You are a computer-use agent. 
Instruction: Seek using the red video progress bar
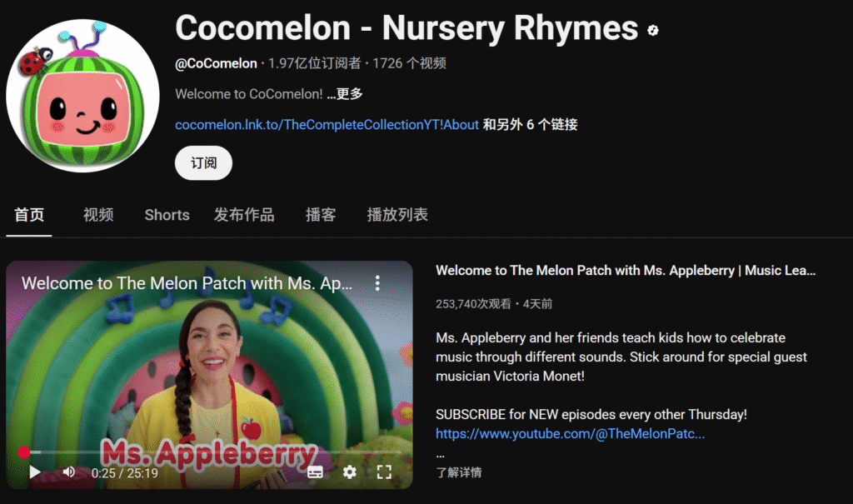tap(212, 452)
